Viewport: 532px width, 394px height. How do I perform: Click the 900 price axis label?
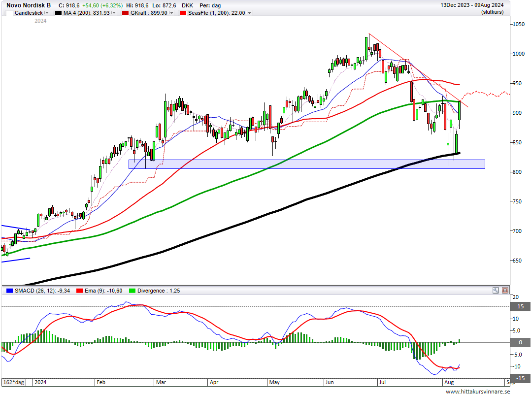click(517, 113)
